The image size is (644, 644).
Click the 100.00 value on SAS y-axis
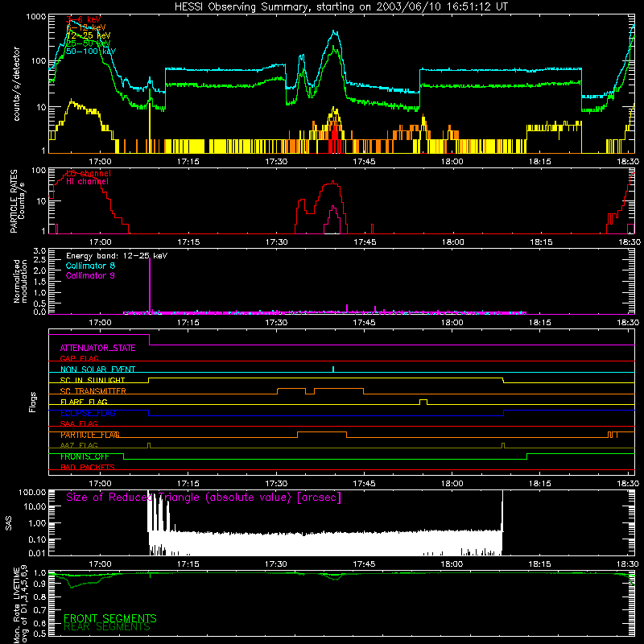[32, 492]
